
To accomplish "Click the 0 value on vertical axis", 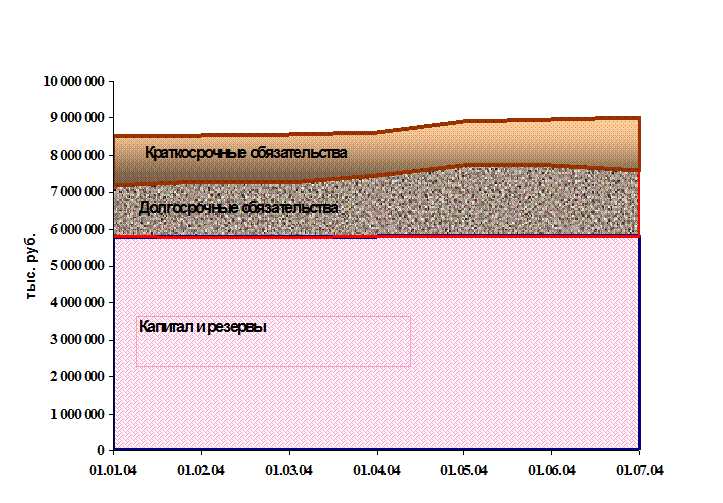I will pyautogui.click(x=101, y=450).
